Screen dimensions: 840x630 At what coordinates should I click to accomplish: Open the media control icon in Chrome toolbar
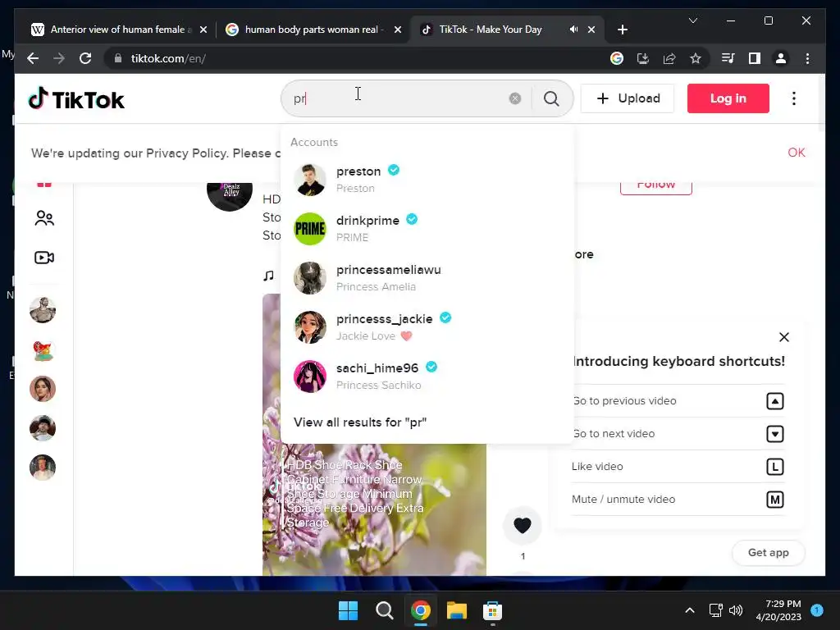[x=728, y=58]
